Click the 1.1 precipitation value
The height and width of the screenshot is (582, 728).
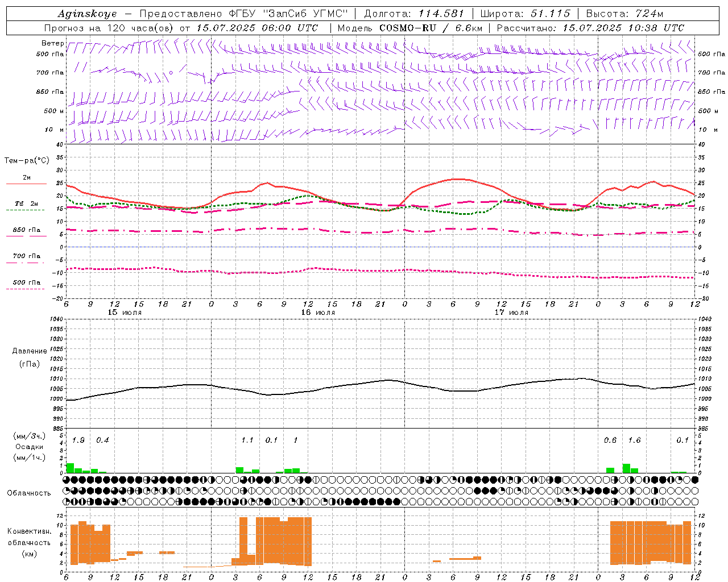pos(247,440)
